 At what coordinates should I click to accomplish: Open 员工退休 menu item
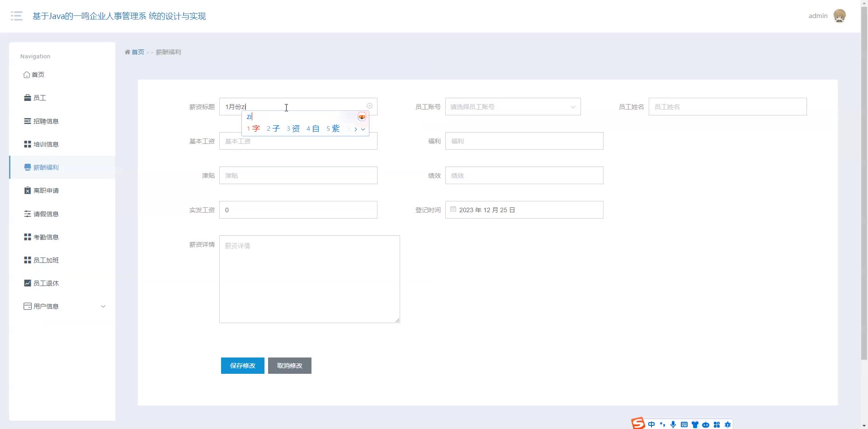[62, 283]
